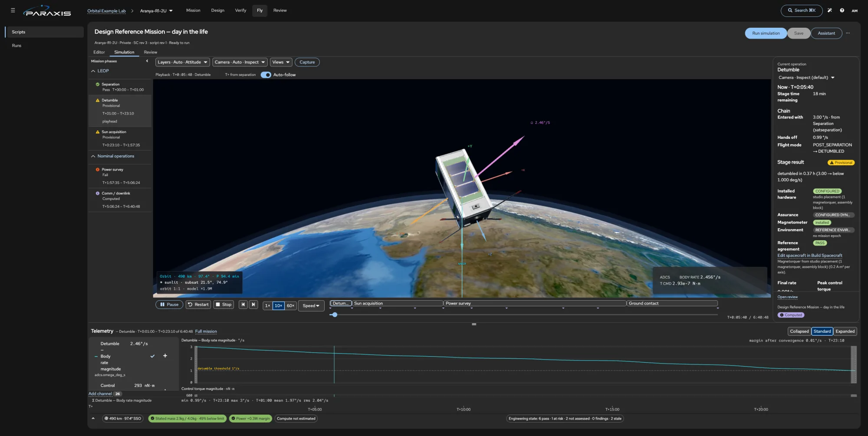Skip to previous stage in playback

point(243,305)
